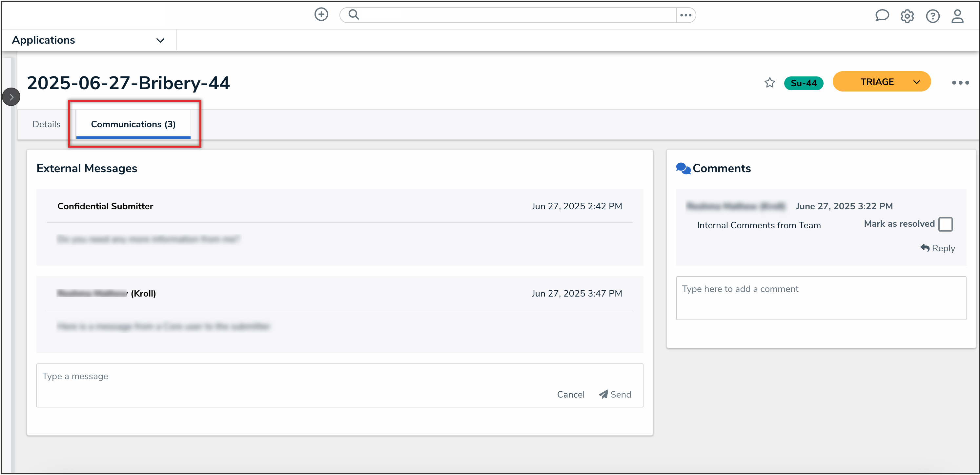Click the plus quick-add icon
This screenshot has width=980, height=475.
click(x=321, y=15)
